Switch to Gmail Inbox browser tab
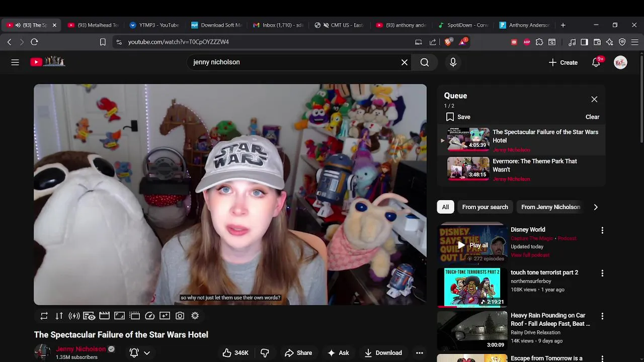This screenshot has height=362, width=644. click(x=278, y=25)
